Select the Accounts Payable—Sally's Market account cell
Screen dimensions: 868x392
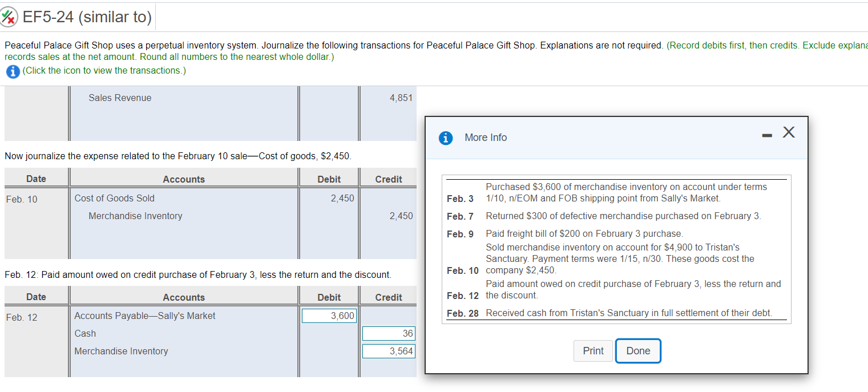[x=144, y=315]
